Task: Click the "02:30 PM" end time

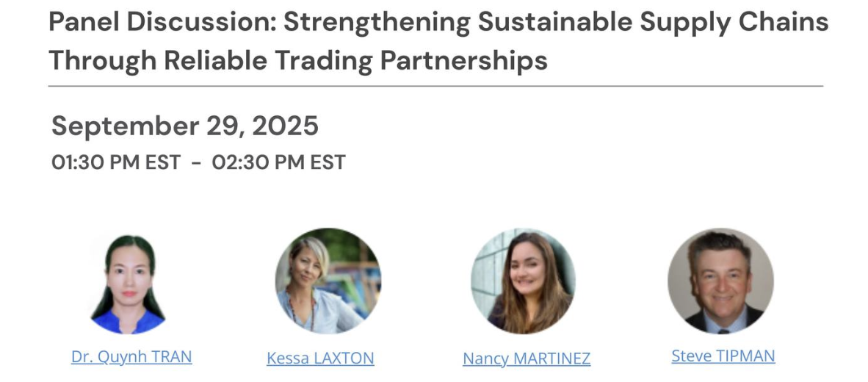Action: pos(254,162)
